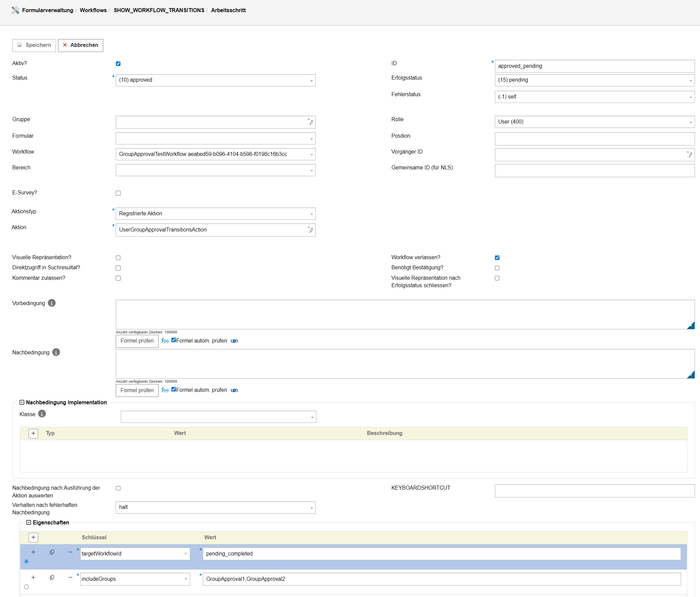Click Vorbedingung textarea resize corner
This screenshot has height=597, width=700.
tap(692, 326)
